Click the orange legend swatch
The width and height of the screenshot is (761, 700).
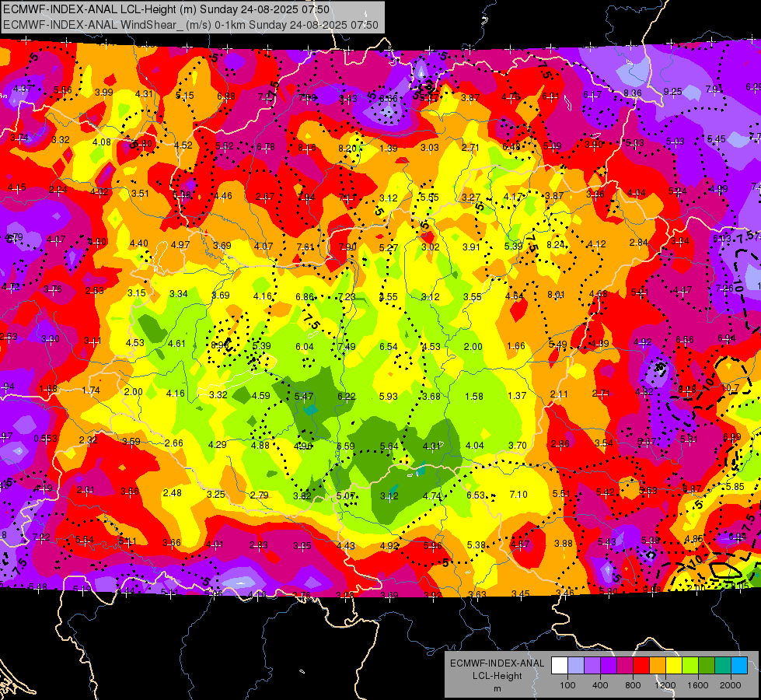click(x=658, y=666)
